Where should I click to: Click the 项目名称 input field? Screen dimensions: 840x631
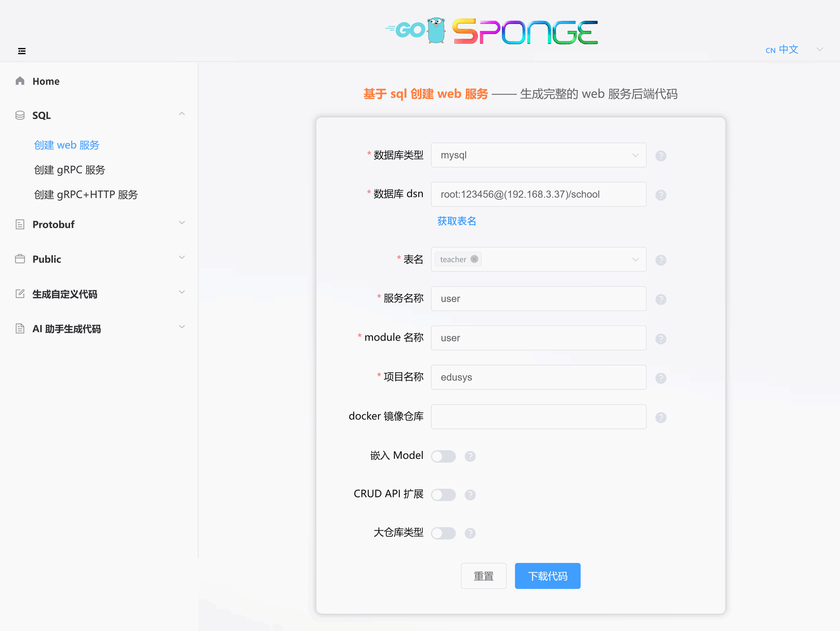[x=538, y=377]
